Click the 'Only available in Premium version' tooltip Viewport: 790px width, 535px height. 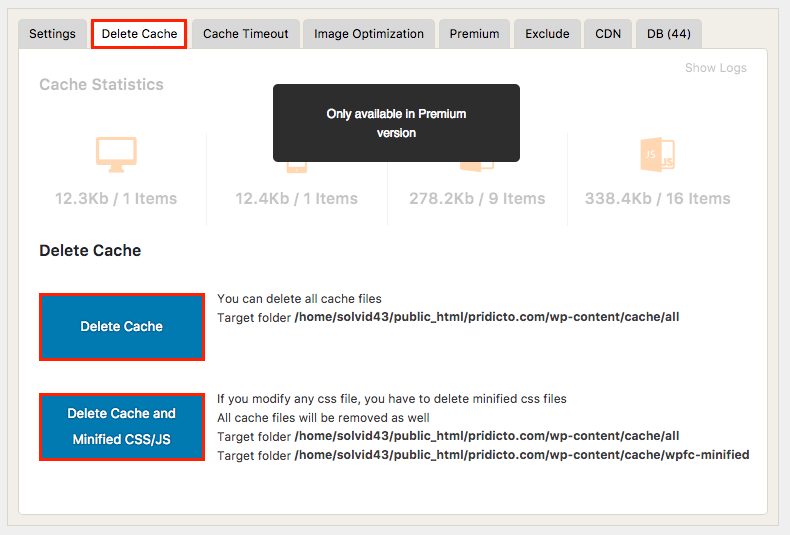coord(396,123)
